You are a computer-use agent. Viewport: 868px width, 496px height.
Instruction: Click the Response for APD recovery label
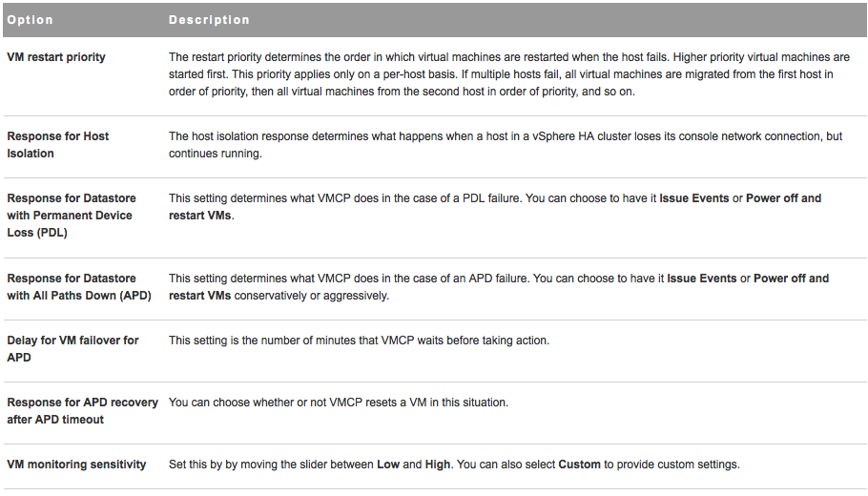tap(82, 411)
